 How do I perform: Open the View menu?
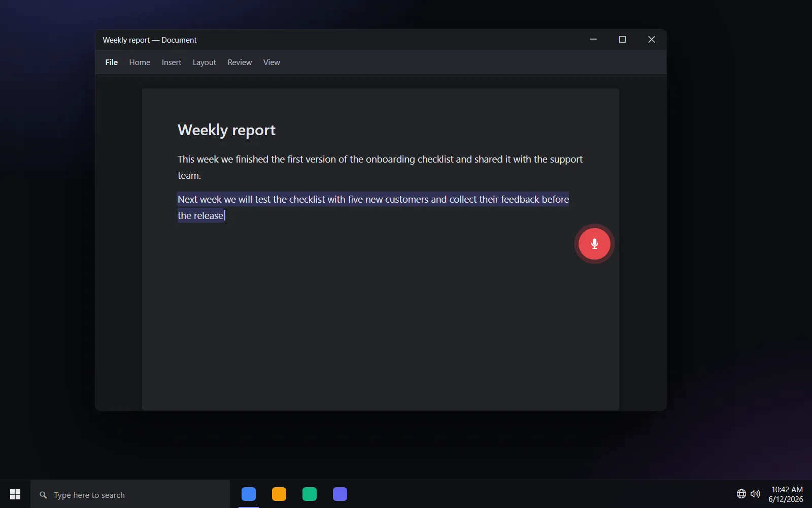coord(272,62)
